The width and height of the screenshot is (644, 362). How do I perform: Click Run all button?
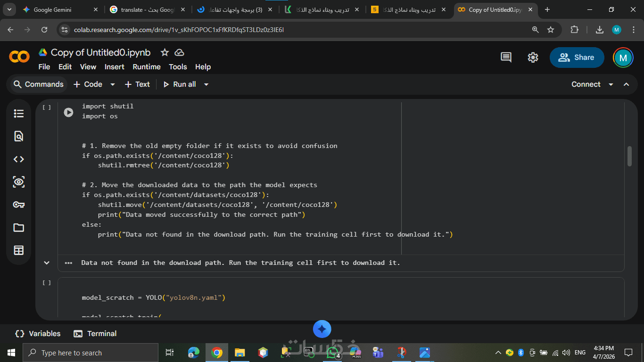[180, 84]
